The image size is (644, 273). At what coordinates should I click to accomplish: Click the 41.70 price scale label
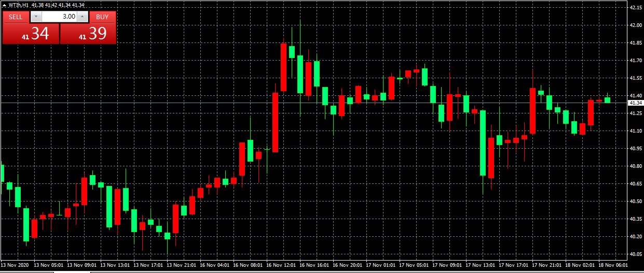click(636, 61)
